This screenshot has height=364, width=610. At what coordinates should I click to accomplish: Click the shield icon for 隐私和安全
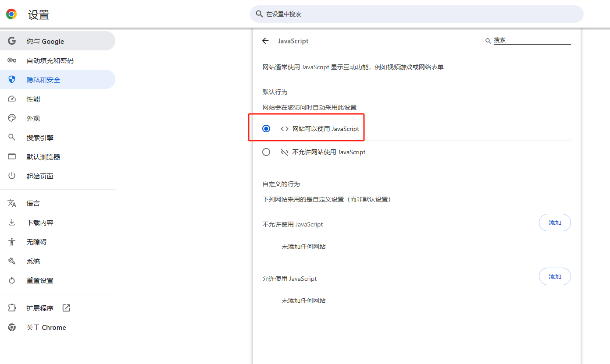pos(12,79)
